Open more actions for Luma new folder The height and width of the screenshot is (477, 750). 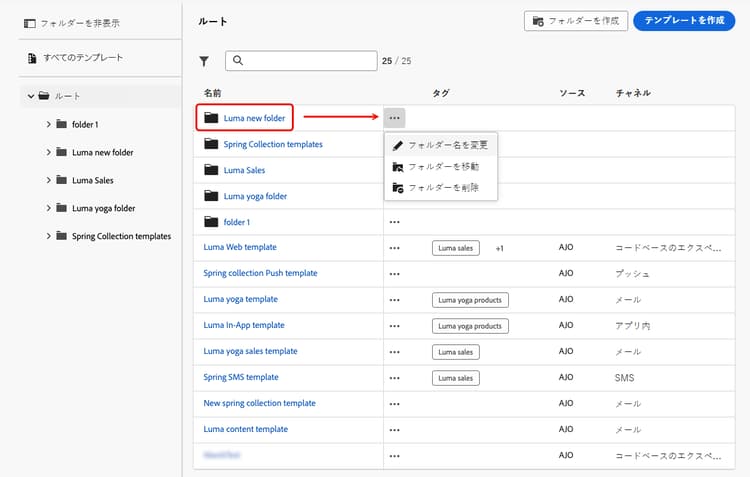[x=394, y=118]
